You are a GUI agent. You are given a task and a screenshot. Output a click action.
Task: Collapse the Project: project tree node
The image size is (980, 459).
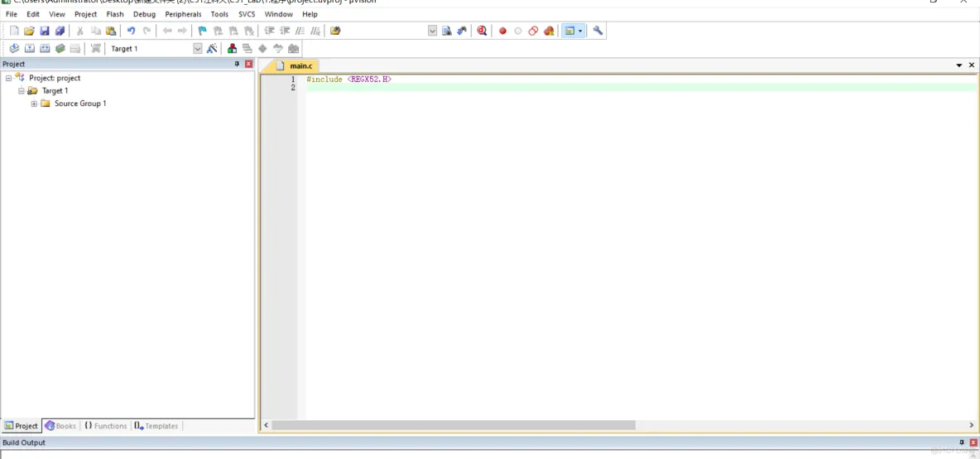(9, 78)
